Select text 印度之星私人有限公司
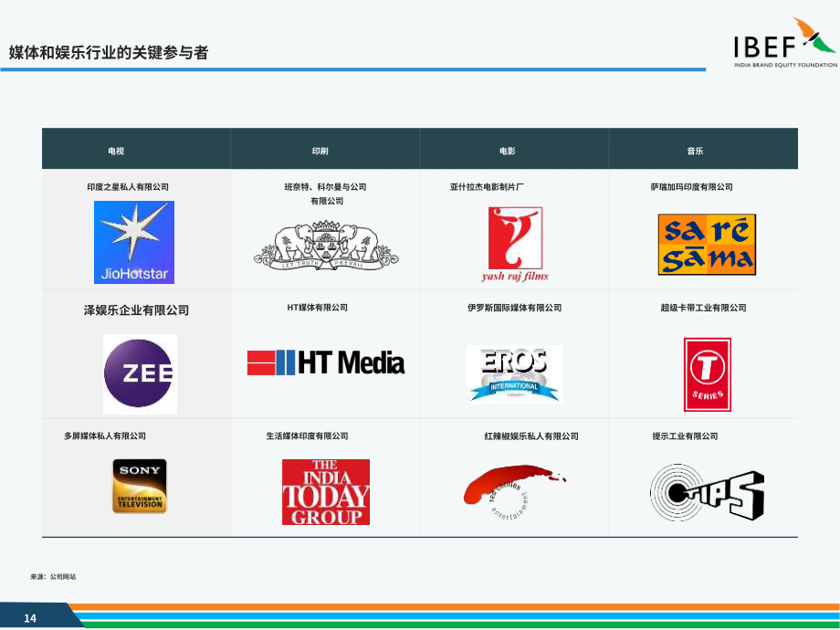The height and width of the screenshot is (630, 840). tap(128, 187)
